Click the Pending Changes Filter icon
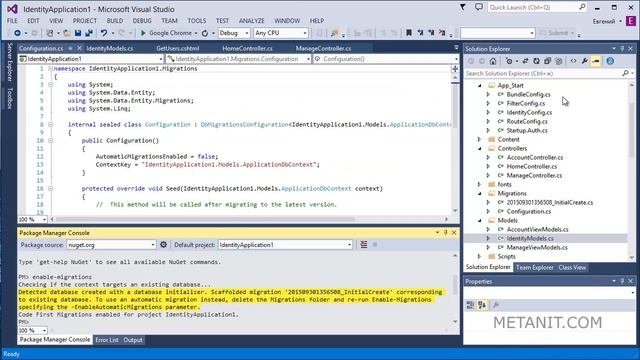Viewport: 640px width, 360px height. click(x=509, y=61)
